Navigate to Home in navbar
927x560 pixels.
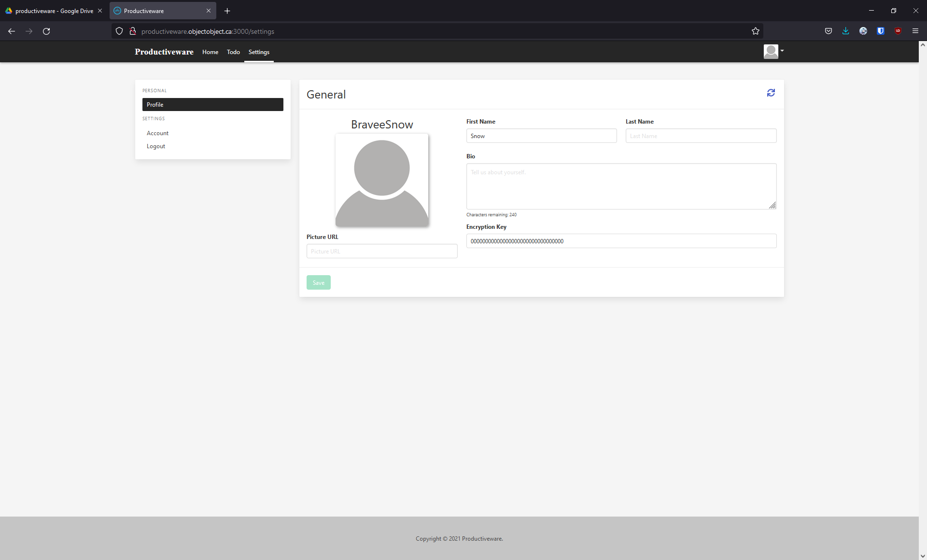tap(210, 52)
